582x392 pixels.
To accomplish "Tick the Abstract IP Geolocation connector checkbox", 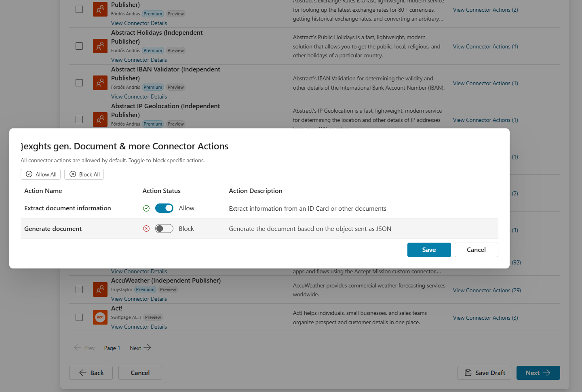I will click(x=79, y=119).
